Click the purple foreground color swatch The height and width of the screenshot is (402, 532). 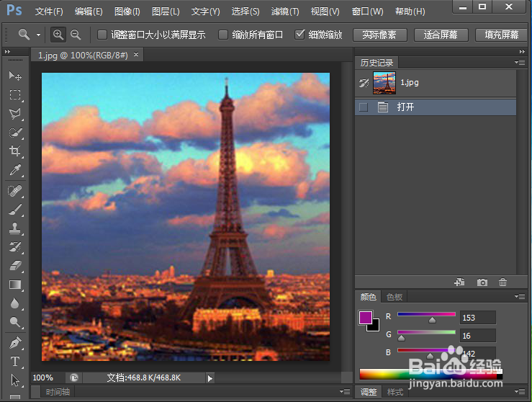pyautogui.click(x=365, y=318)
